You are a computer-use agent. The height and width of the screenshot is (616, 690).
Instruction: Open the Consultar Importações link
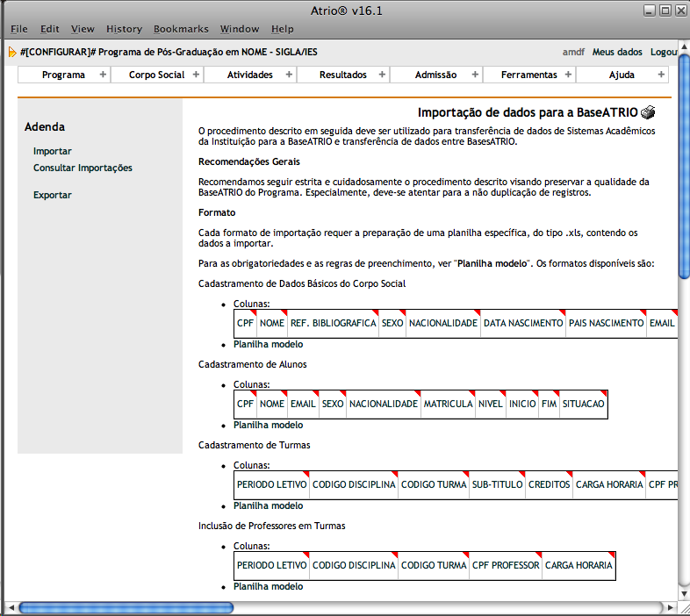coord(83,168)
